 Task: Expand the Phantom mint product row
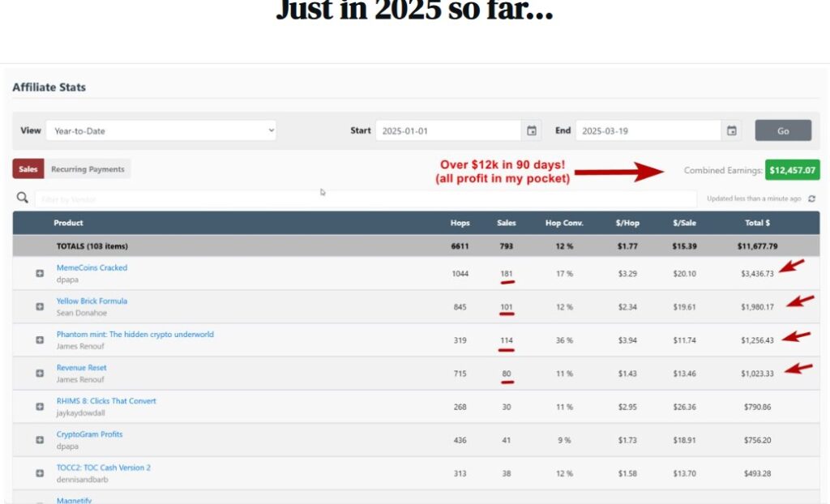coord(40,340)
